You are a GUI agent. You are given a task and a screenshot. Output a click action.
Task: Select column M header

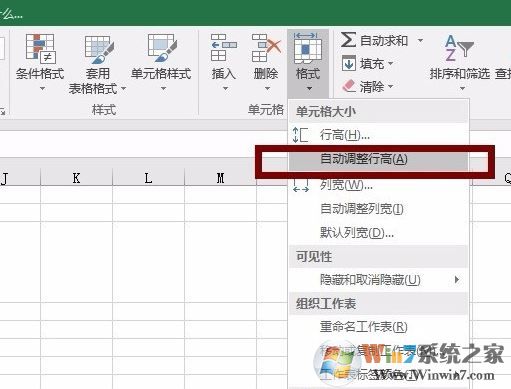point(220,178)
